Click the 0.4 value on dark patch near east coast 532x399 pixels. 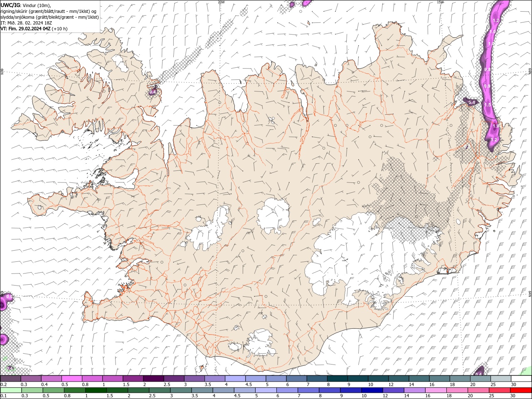pyautogui.click(x=472, y=102)
